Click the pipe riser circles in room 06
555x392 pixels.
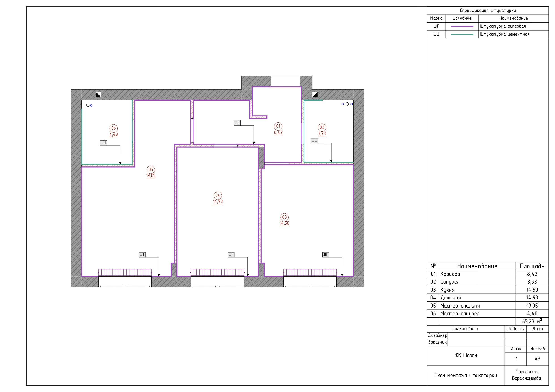click(89, 105)
